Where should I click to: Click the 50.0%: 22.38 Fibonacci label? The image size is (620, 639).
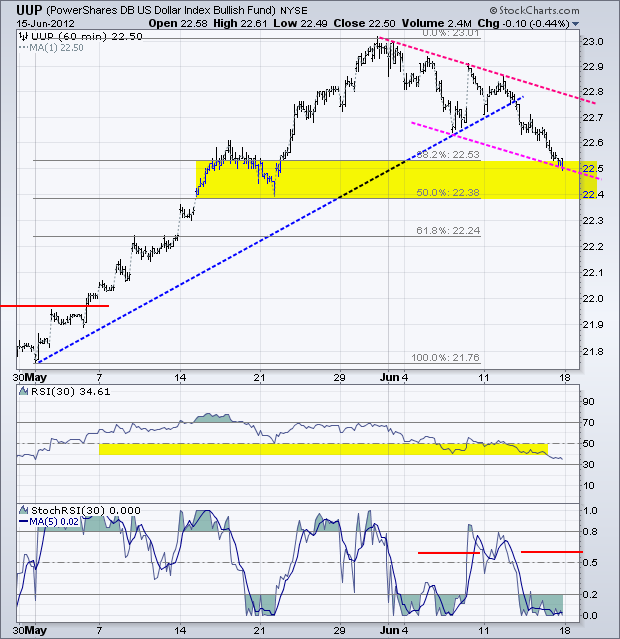click(x=448, y=192)
